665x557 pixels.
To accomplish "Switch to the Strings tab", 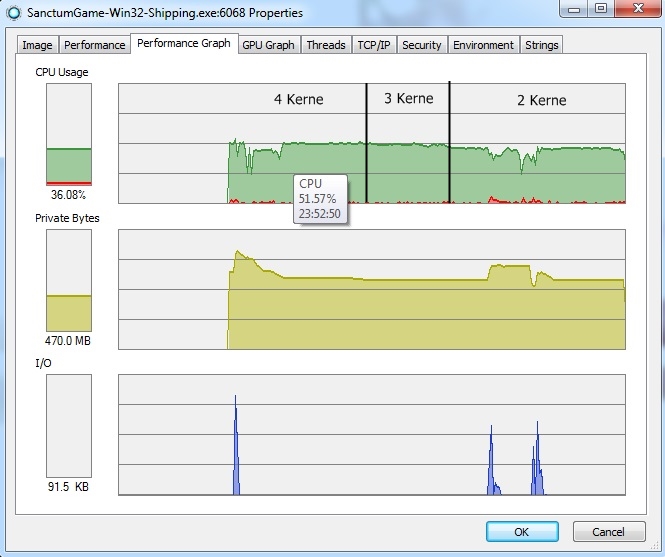I will 542,45.
